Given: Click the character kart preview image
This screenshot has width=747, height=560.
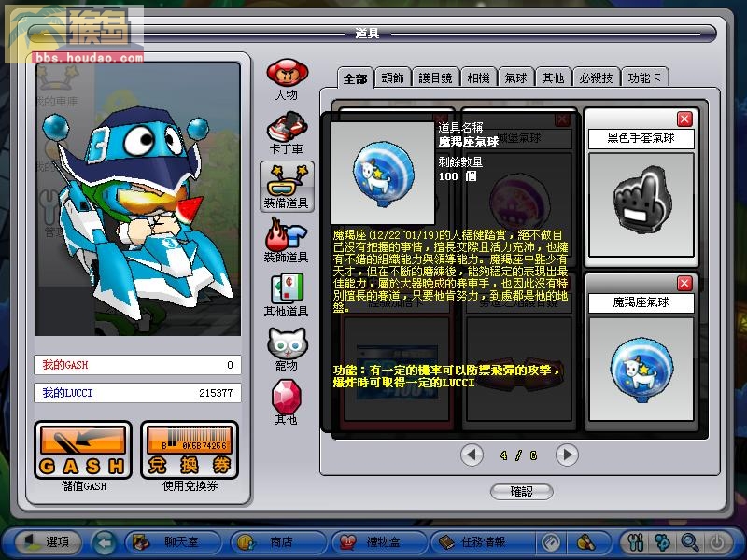Looking at the screenshot, I should [137, 199].
